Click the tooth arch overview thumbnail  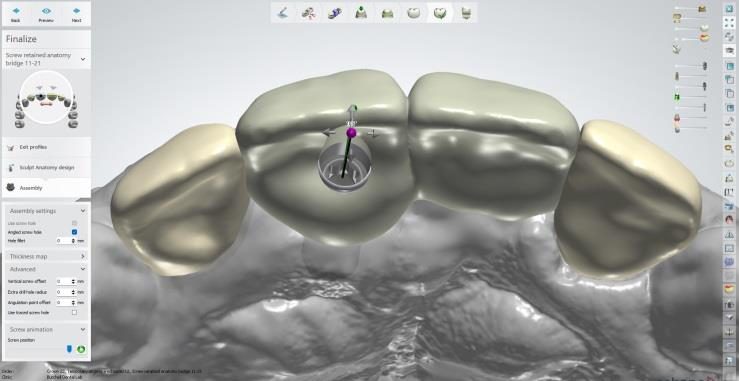tap(46, 98)
